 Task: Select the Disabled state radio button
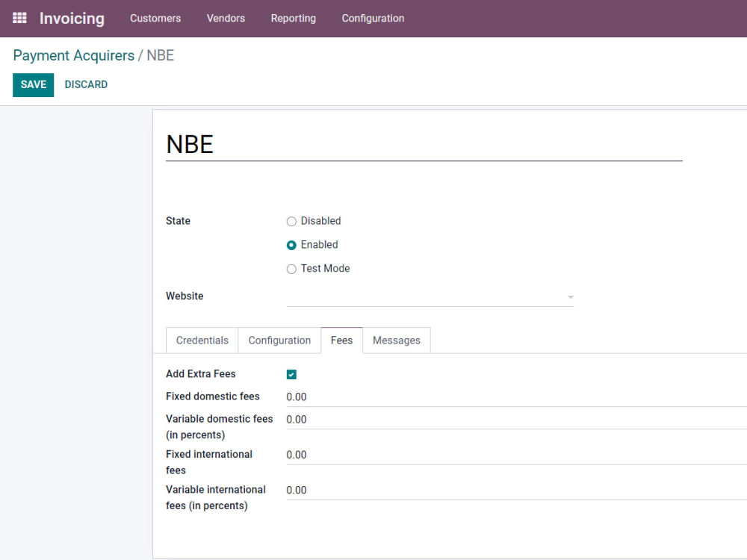pyautogui.click(x=291, y=221)
